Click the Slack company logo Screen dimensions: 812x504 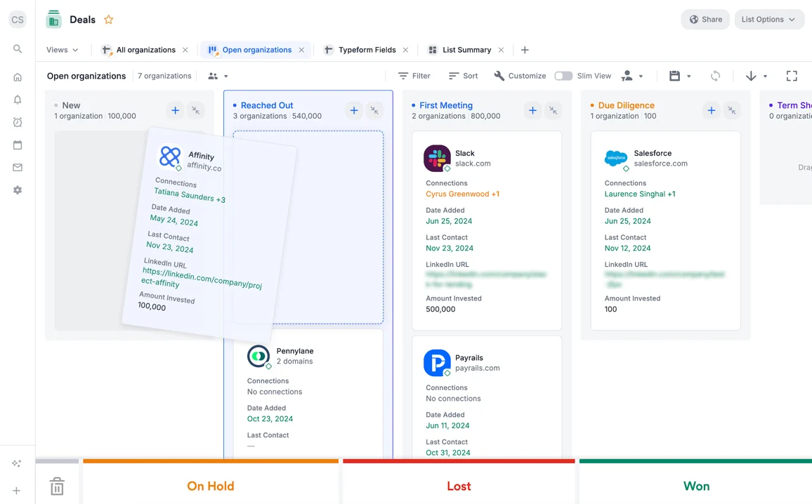437,159
